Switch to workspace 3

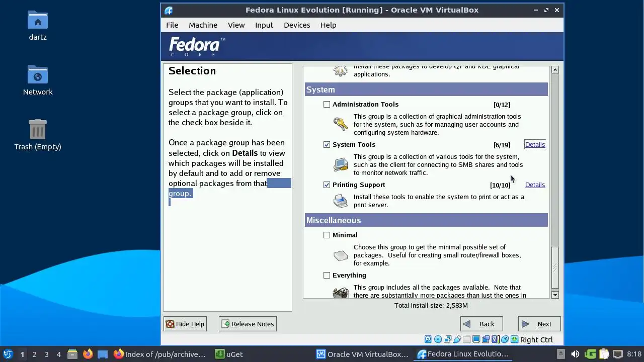coord(47,354)
